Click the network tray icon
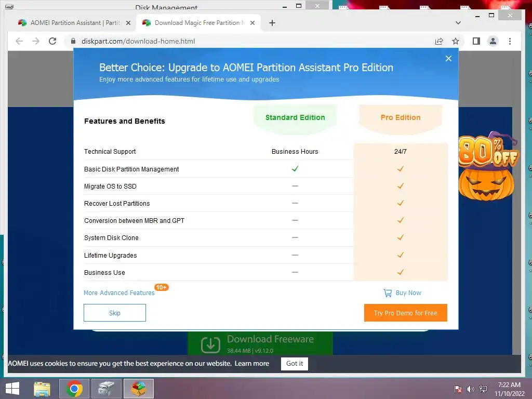Viewport: 532px width, 399px height. pos(483,389)
